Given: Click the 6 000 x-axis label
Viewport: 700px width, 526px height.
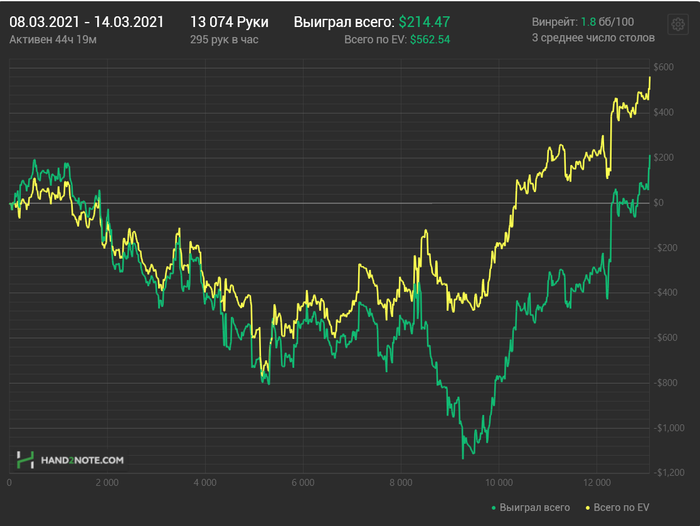Looking at the screenshot, I should (x=303, y=483).
